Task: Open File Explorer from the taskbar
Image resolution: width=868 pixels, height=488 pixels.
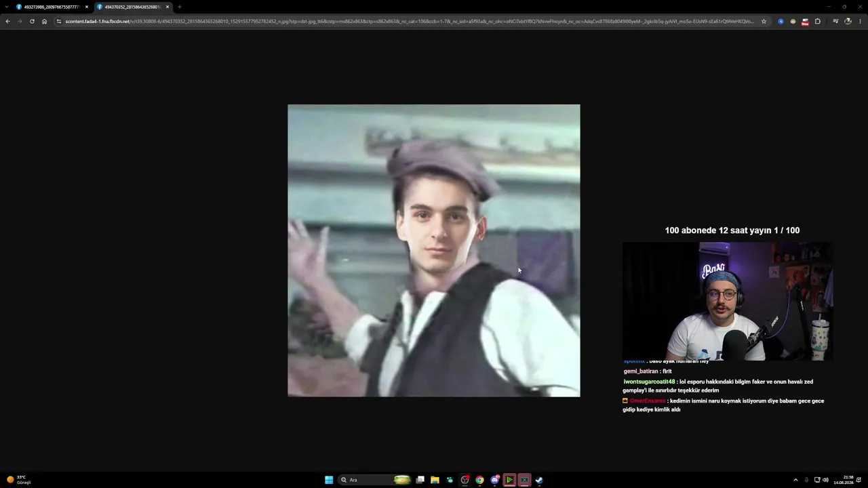Action: (435, 480)
